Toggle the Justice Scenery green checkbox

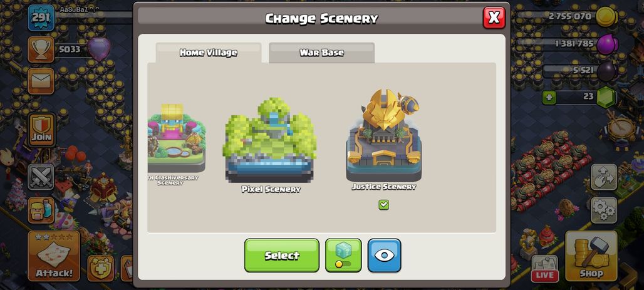[x=383, y=205]
